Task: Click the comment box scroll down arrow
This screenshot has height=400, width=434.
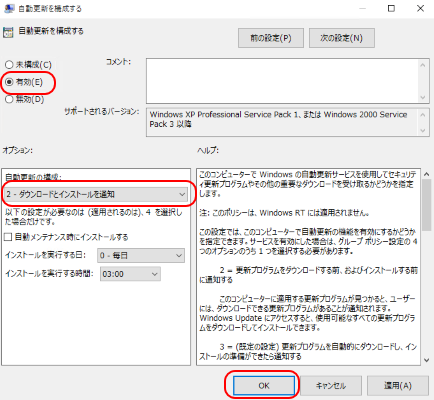Action: (x=423, y=97)
